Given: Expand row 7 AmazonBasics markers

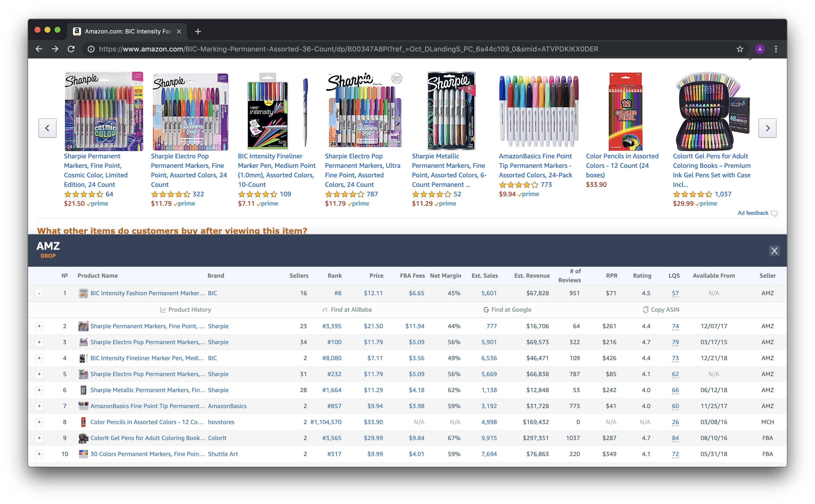Looking at the screenshot, I should [39, 406].
